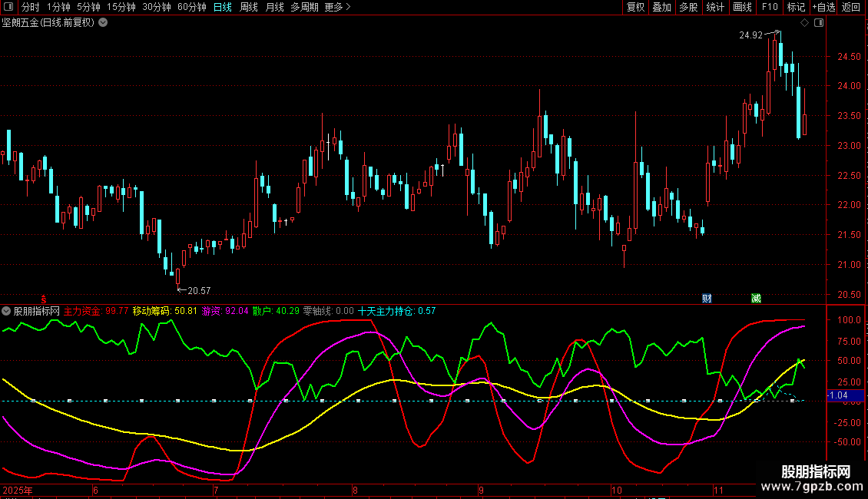Click the 24.92 high price label
Viewport: 868px width, 499px height.
[x=750, y=35]
